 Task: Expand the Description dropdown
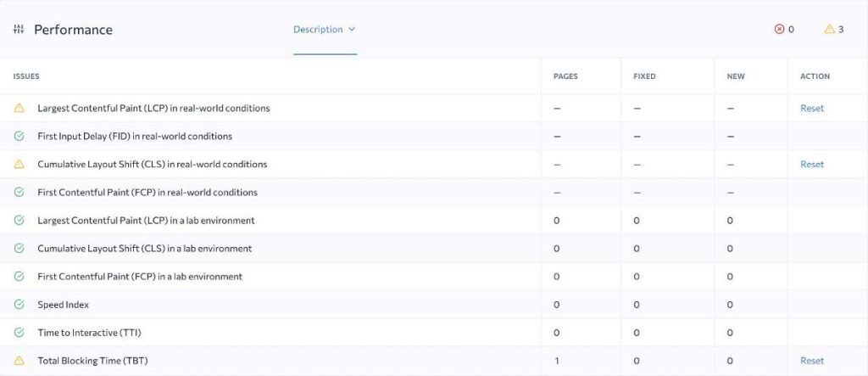click(x=319, y=30)
